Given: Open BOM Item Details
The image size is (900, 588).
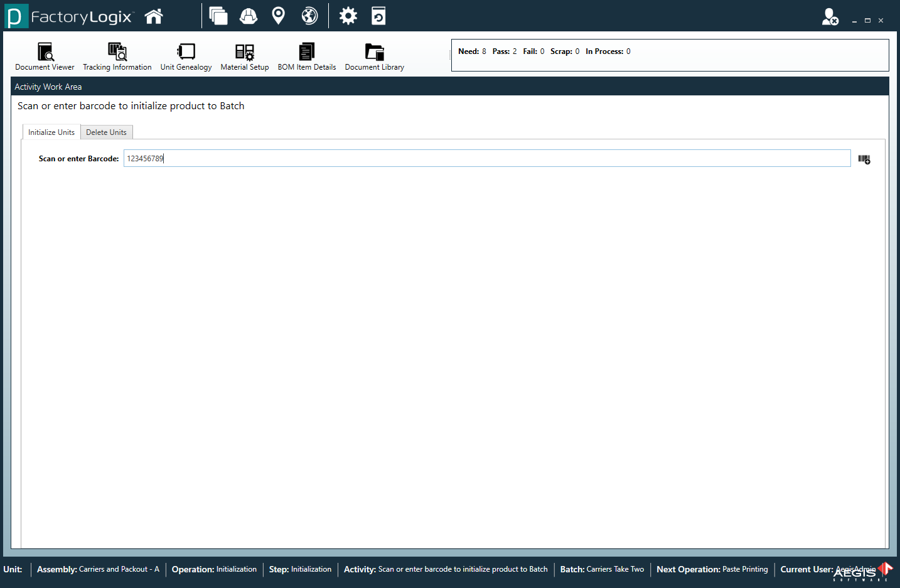Looking at the screenshot, I should coord(307,56).
